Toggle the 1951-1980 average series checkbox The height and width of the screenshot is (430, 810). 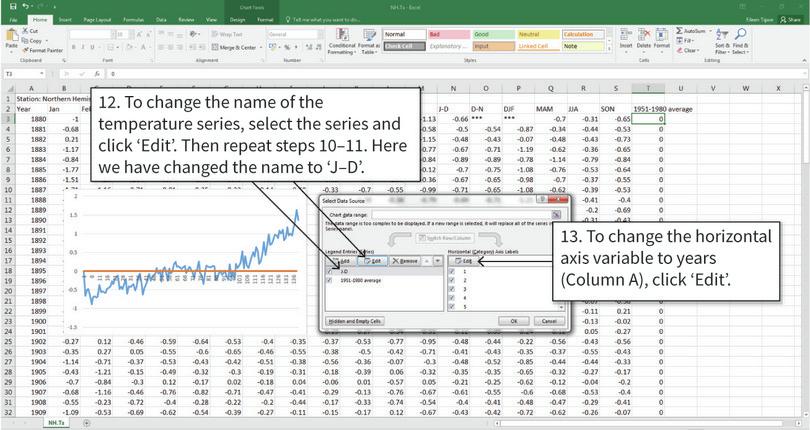(331, 281)
